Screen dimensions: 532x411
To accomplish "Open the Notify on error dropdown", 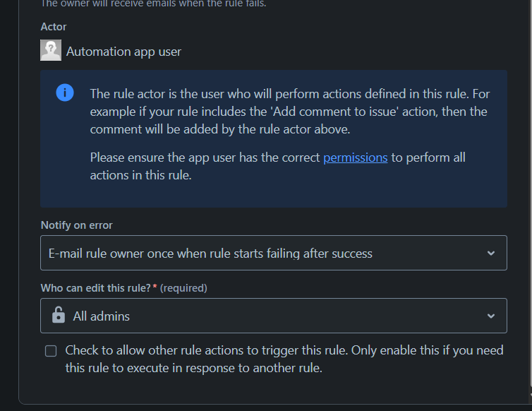I will [x=274, y=253].
